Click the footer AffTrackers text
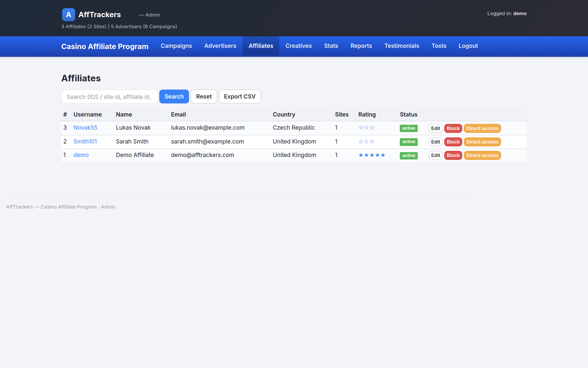 pos(61,207)
